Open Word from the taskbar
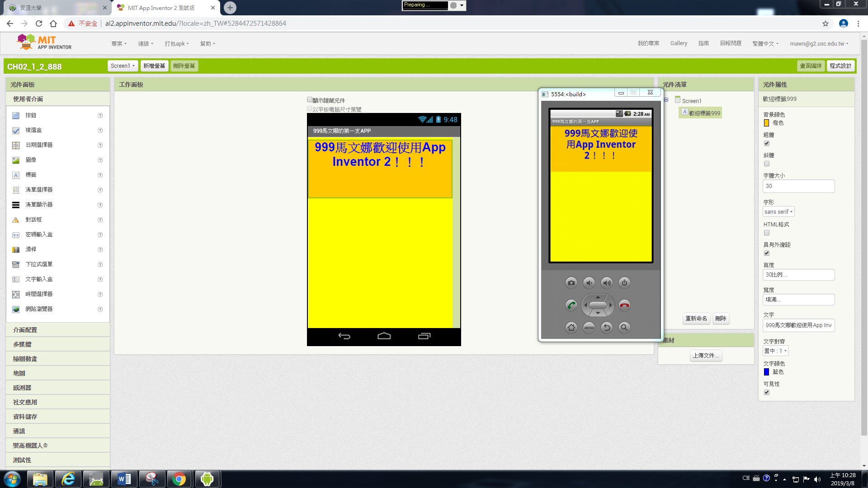The height and width of the screenshot is (488, 868). (124, 479)
